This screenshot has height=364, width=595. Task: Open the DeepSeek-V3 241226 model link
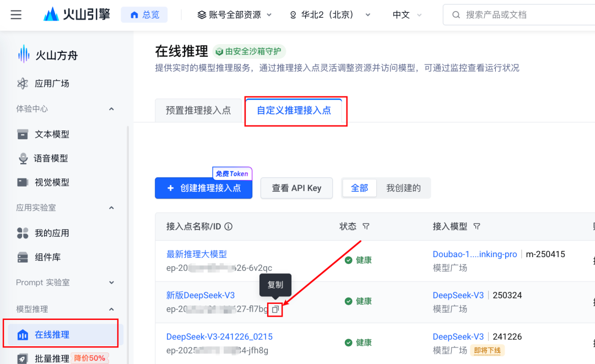(458, 336)
